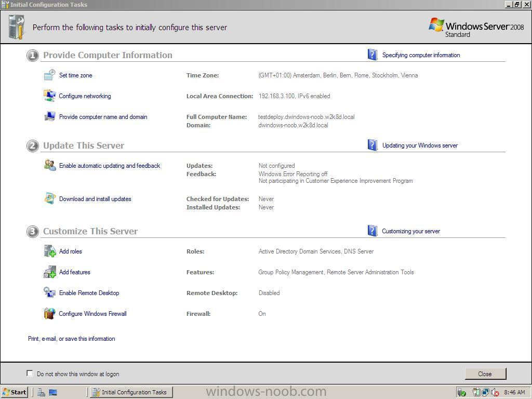Click the IP address 192.168.3.100 text
The width and height of the screenshot is (532, 399).
click(276, 96)
